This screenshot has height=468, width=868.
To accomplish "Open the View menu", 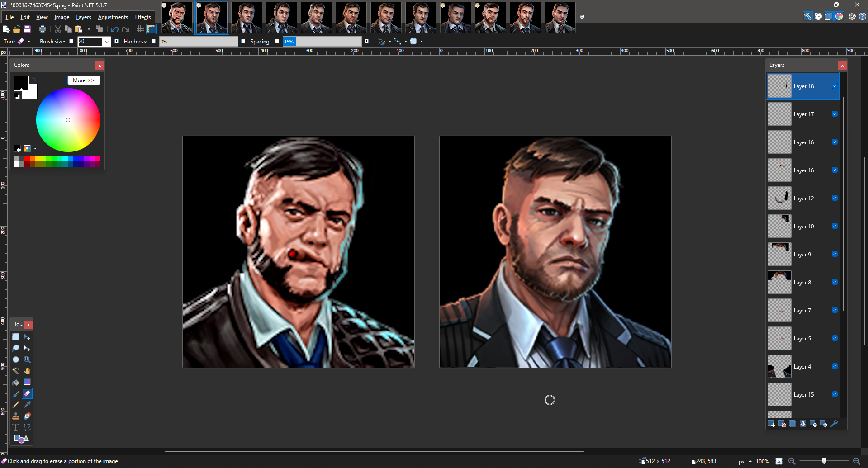I will coord(42,17).
